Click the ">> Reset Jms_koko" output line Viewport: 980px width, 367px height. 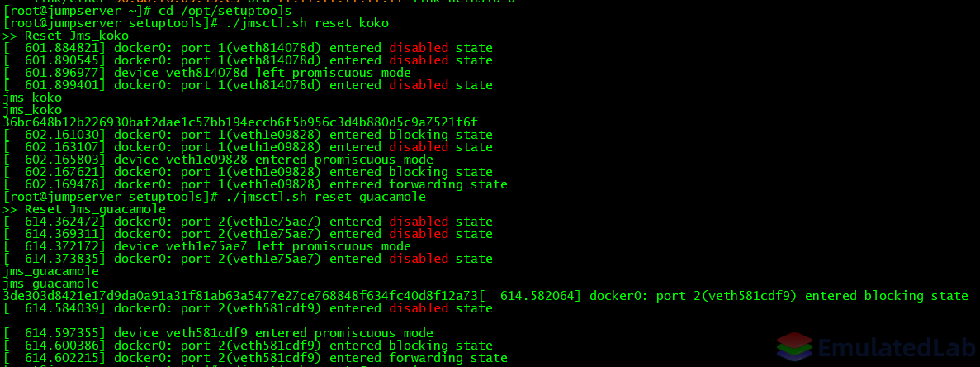(65, 36)
